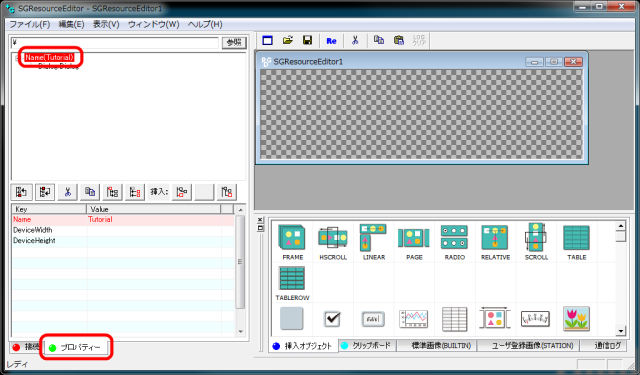Open the ヘルプ(H) menu
Screen dimensions: 640x375
(x=205, y=24)
